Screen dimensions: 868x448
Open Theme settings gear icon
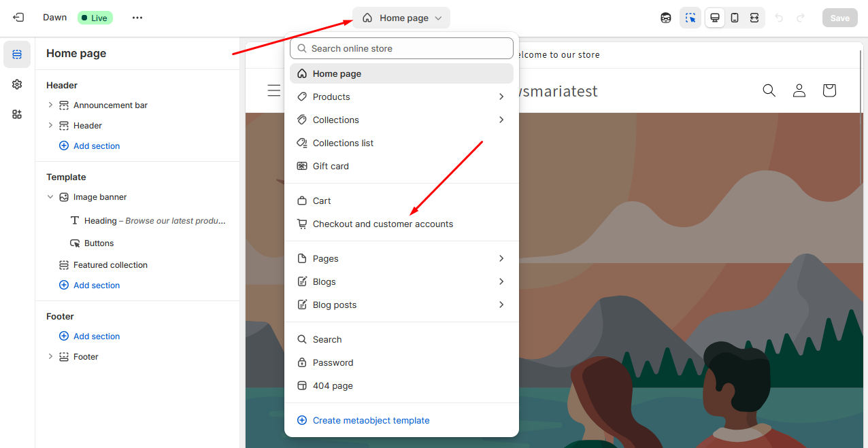[17, 84]
